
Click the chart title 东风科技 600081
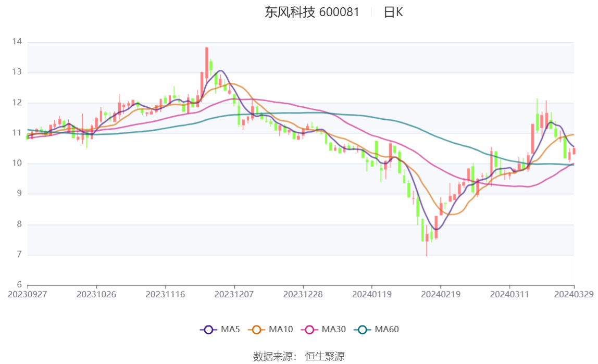[x=312, y=12]
